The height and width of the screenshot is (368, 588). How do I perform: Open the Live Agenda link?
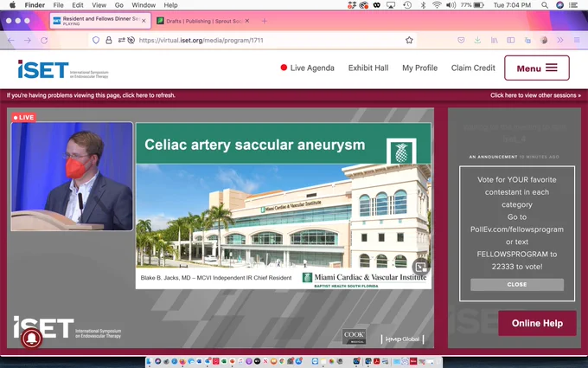click(307, 68)
